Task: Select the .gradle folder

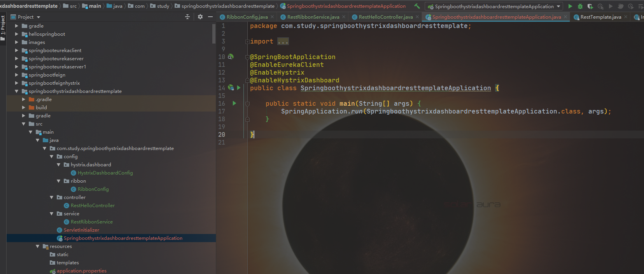Action: coord(44,99)
